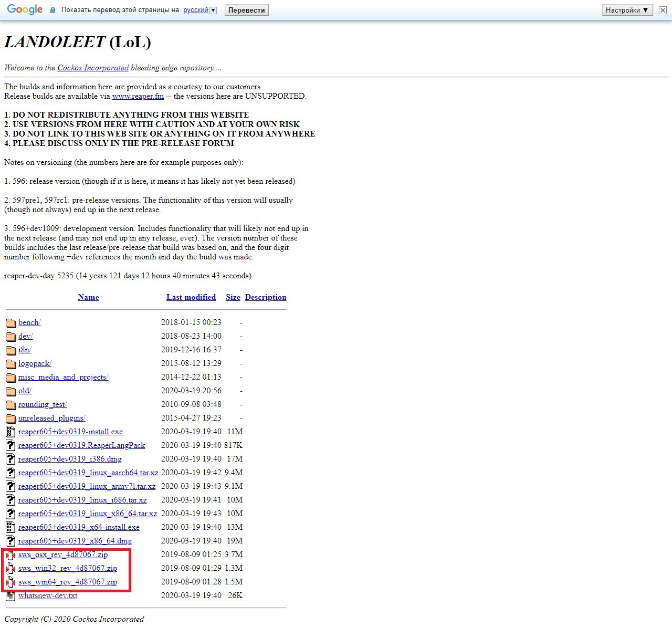
Task: Click the file icon beside reaper605+dev0319_x86_64.dmg
Action: 10,541
